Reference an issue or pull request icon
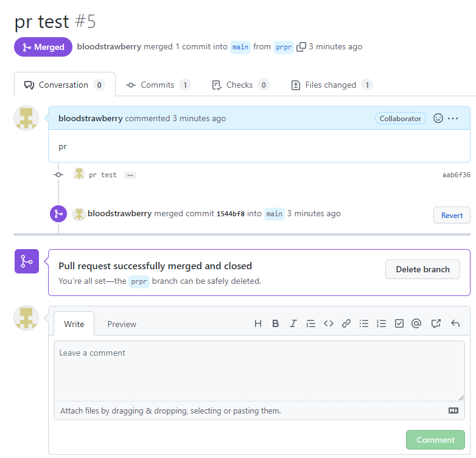Viewport: 476px width, 458px height. pos(436,323)
